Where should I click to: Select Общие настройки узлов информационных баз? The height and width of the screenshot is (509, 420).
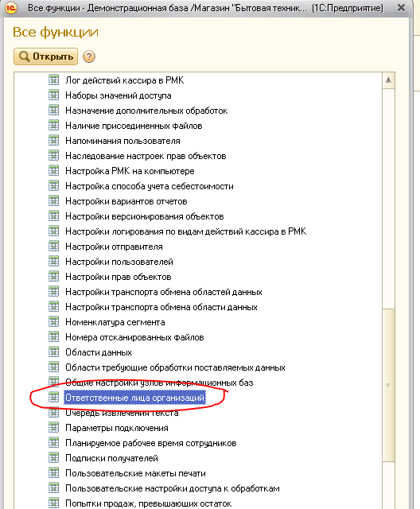tap(159, 383)
